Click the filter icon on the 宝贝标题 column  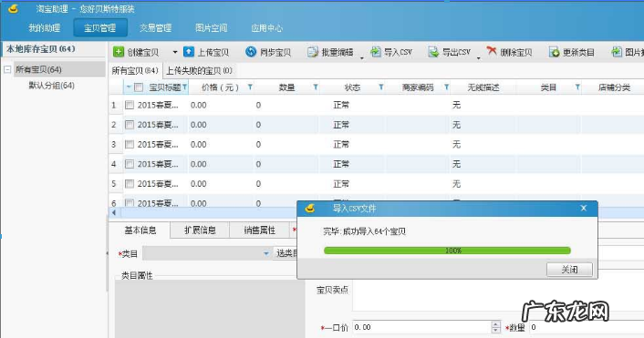(x=185, y=87)
